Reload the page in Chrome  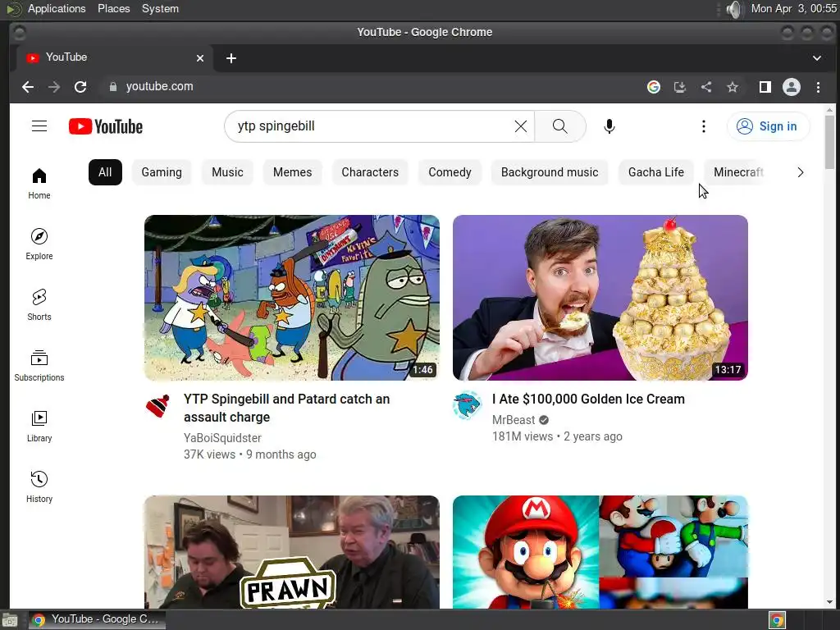pos(80,87)
